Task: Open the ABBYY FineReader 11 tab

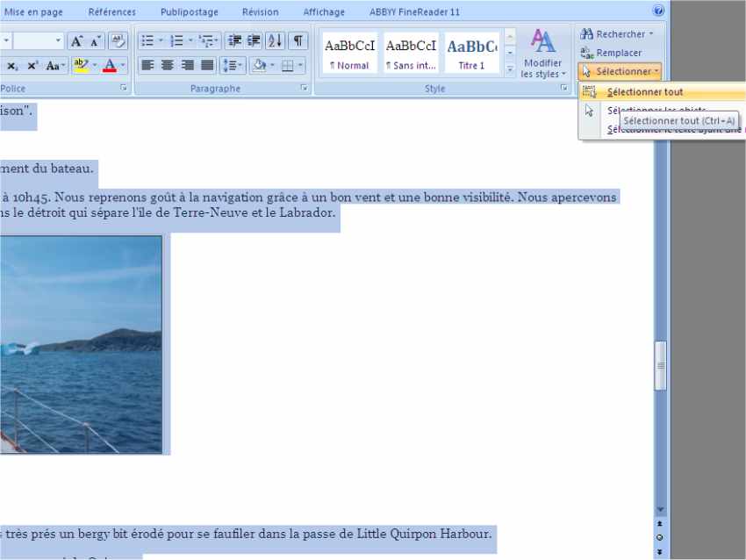Action: [x=414, y=12]
